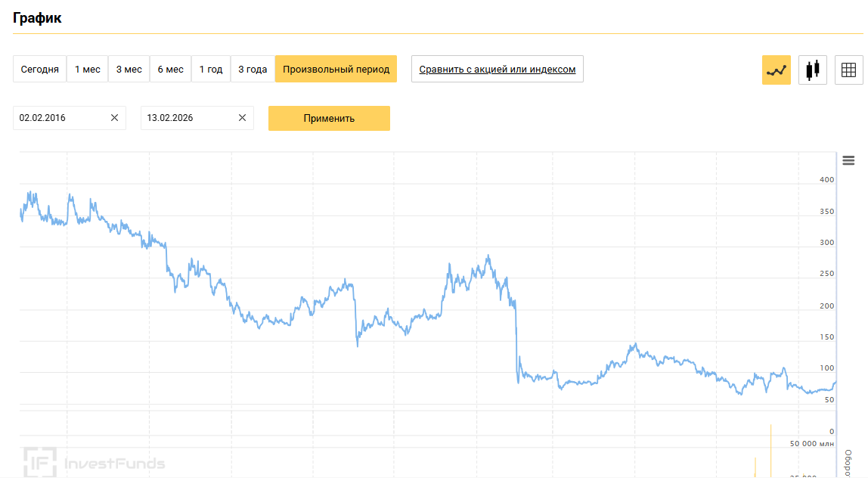Click the 400 axis label
The width and height of the screenshot is (868, 487).
coord(826,180)
